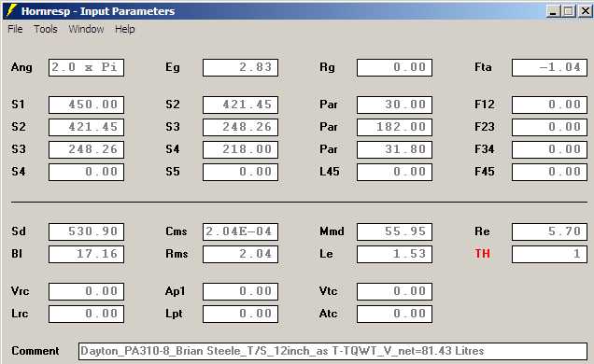Select the Eg field with 2.83
Viewport: 594px width, 364px height.
241,68
